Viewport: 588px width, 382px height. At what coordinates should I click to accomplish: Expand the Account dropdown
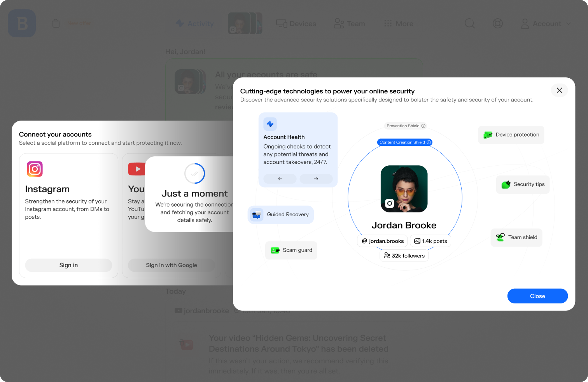(546, 24)
